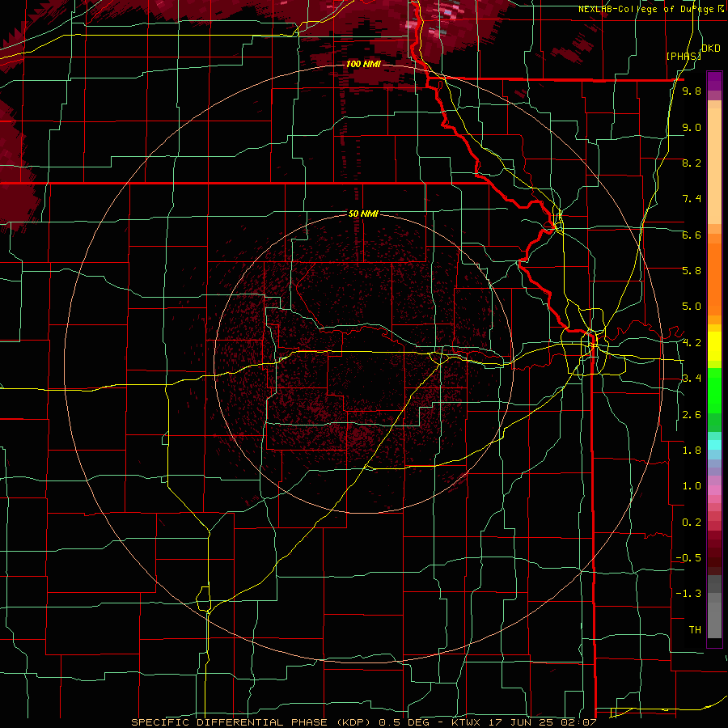Click the cyan color bar segment near 1.8
Image resolution: width=728 pixels, height=728 pixels.
[x=714, y=445]
